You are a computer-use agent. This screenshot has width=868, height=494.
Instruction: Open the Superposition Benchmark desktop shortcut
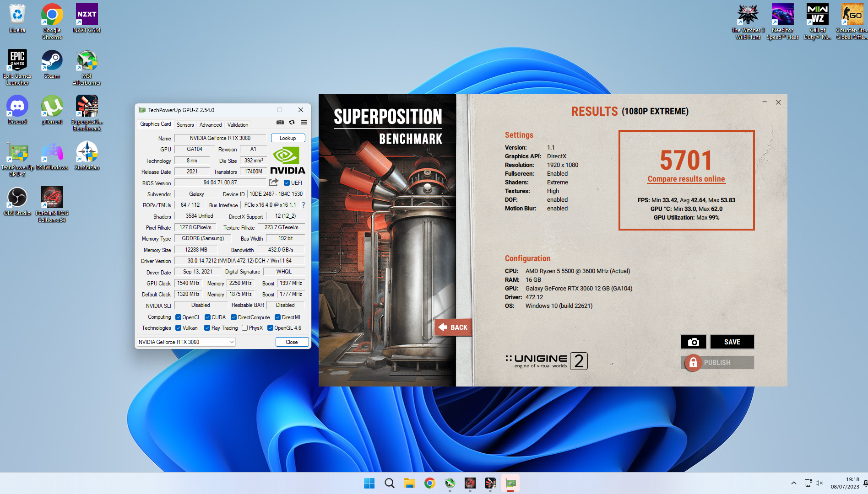87,113
